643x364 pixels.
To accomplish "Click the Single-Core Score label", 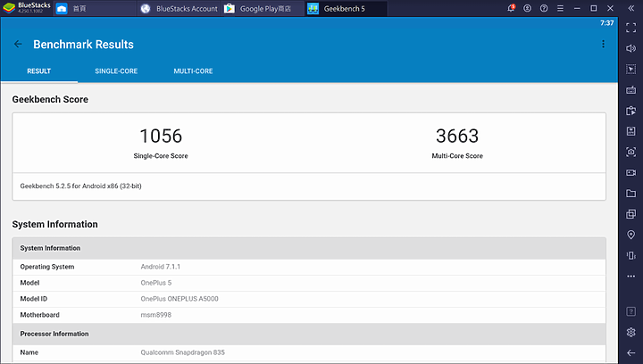I will pyautogui.click(x=161, y=156).
